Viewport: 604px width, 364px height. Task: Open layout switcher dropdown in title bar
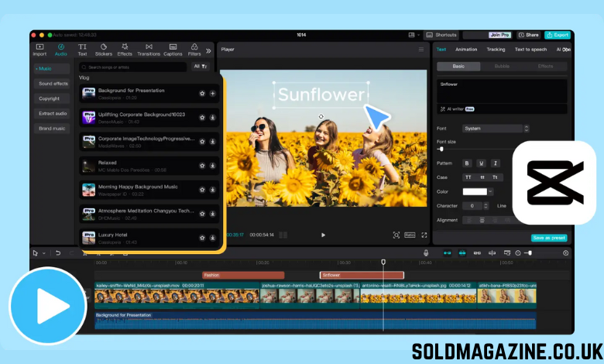[414, 35]
